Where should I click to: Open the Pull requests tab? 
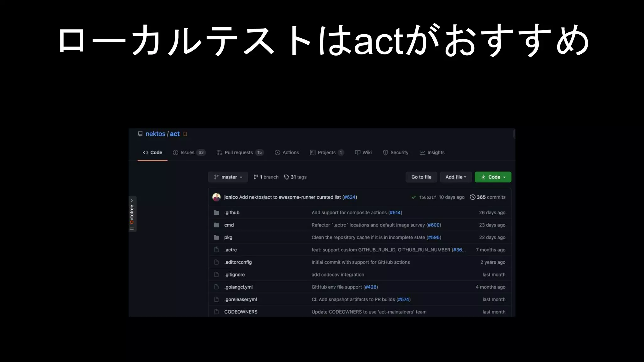click(x=240, y=152)
